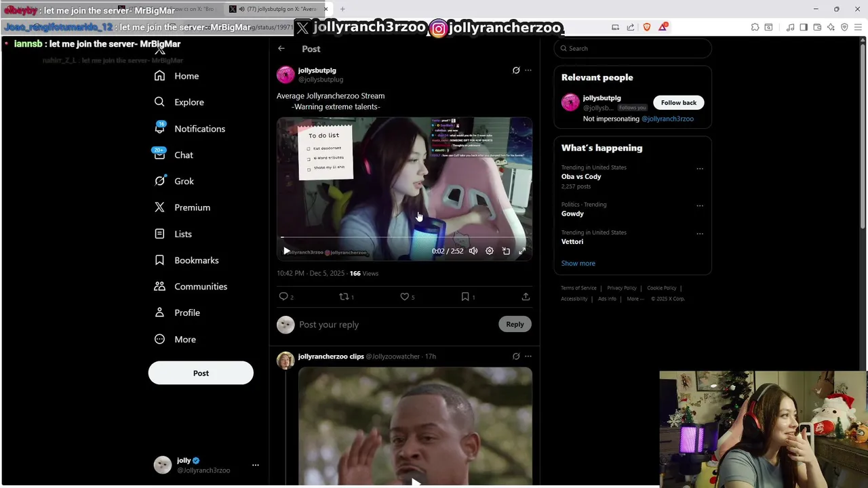Image resolution: width=868 pixels, height=488 pixels.
Task: Open Grok icon on jollyrancherzoo clips reply
Action: (x=516, y=356)
